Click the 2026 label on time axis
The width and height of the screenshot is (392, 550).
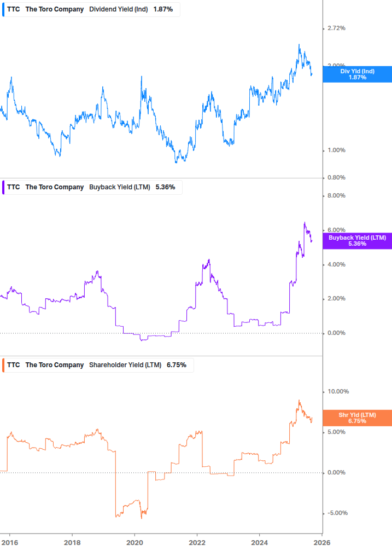322,543
